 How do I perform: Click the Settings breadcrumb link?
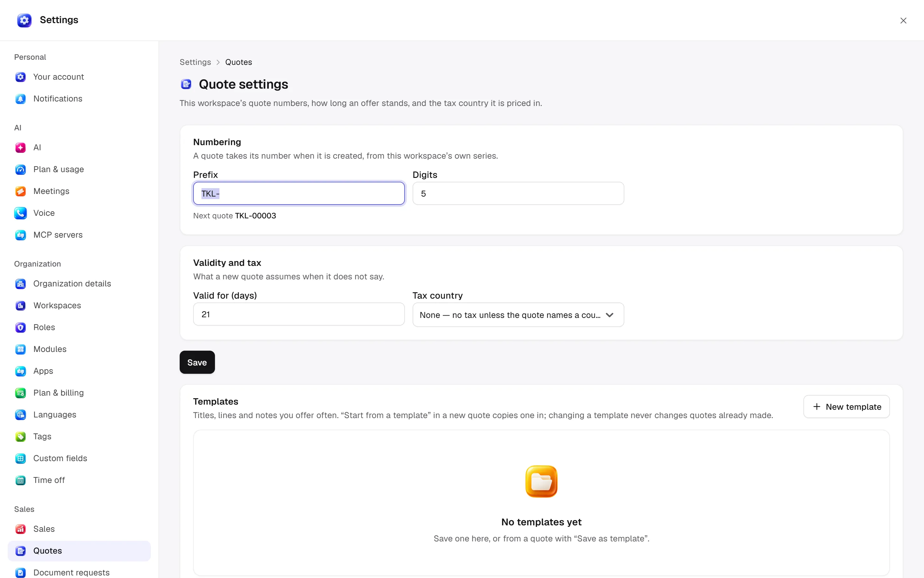click(195, 62)
